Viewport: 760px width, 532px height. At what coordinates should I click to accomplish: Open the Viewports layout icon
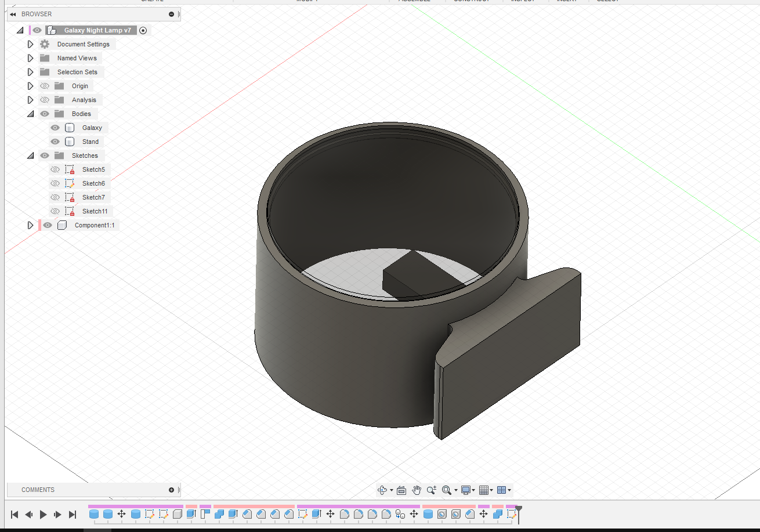[x=502, y=490]
